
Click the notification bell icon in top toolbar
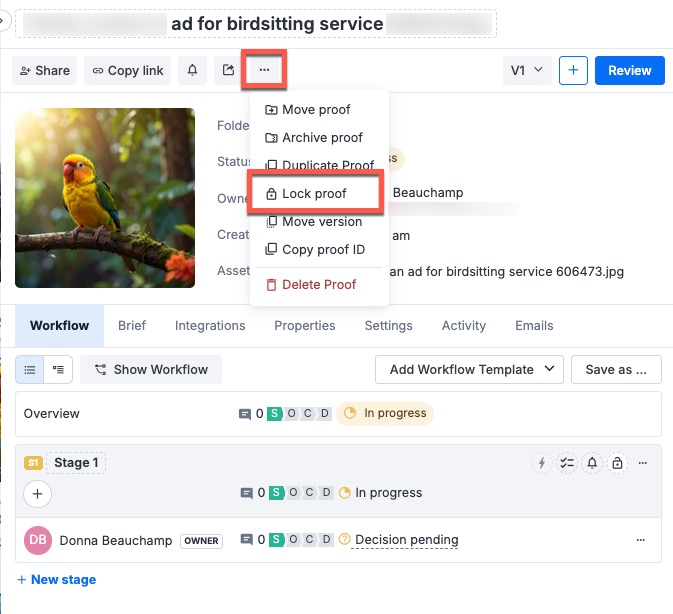pyautogui.click(x=192, y=70)
